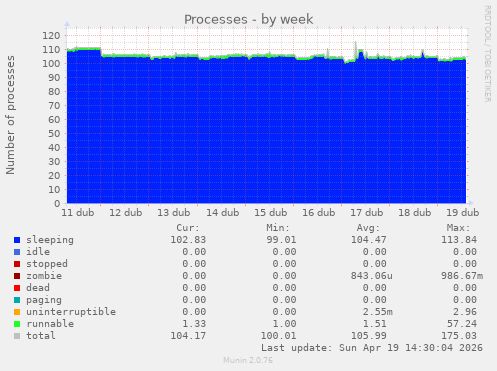Viewport: 497px width, 371px height.
Task: Click the '16 dub' date label
Action: pos(319,213)
